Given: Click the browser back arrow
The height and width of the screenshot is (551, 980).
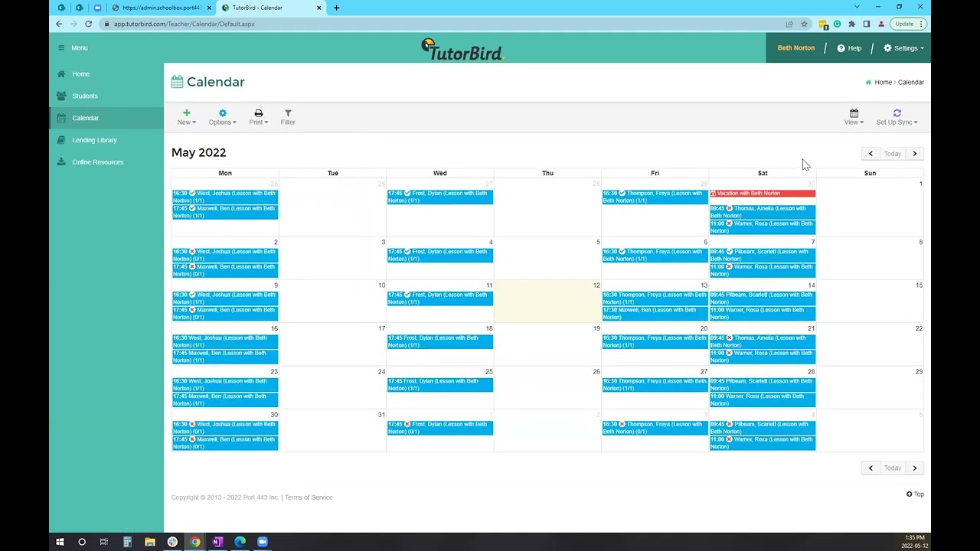Looking at the screenshot, I should click(59, 24).
